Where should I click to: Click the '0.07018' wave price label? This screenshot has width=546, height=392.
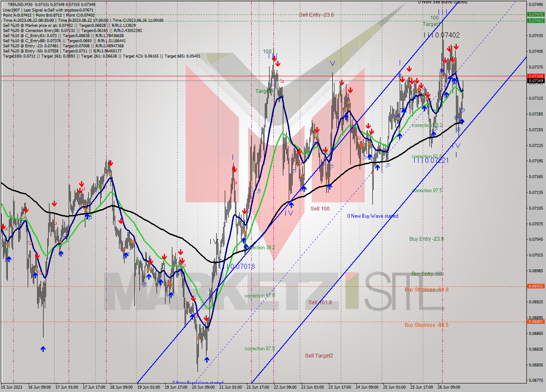click(x=242, y=266)
